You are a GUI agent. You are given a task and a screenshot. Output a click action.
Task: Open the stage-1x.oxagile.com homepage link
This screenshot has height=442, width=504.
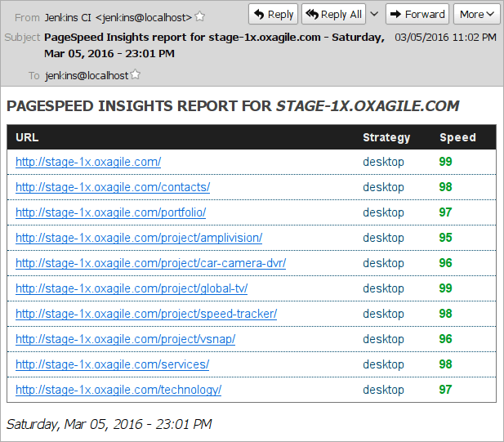click(x=88, y=162)
